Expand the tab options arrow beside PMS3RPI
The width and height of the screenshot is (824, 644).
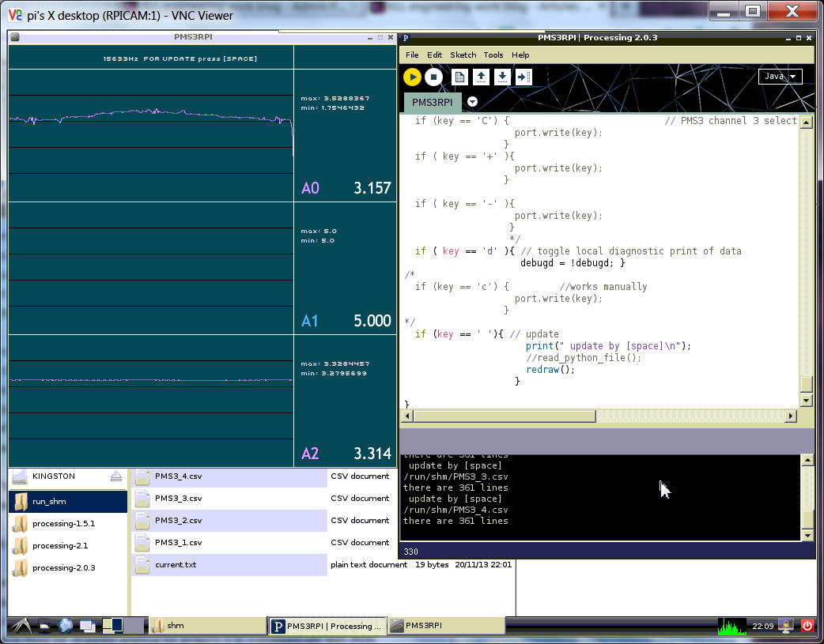point(472,102)
